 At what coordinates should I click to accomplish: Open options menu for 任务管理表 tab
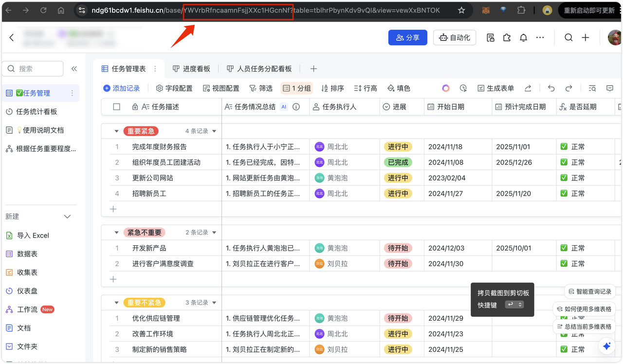(155, 69)
